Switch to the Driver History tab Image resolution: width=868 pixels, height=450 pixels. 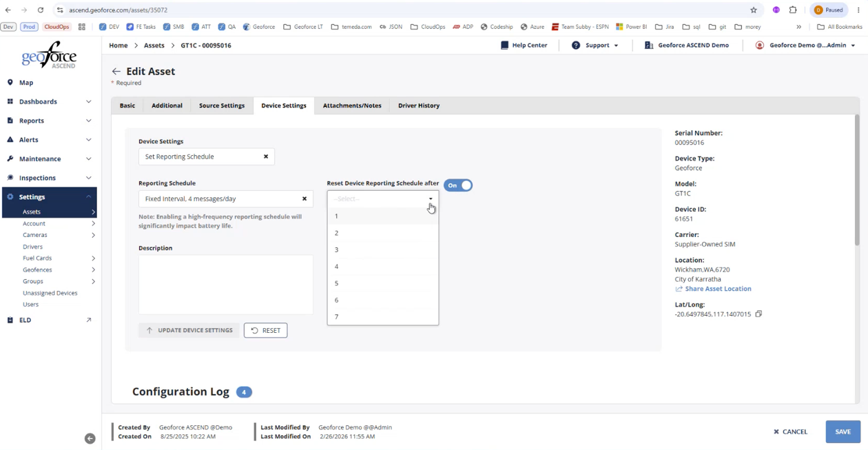pyautogui.click(x=419, y=105)
